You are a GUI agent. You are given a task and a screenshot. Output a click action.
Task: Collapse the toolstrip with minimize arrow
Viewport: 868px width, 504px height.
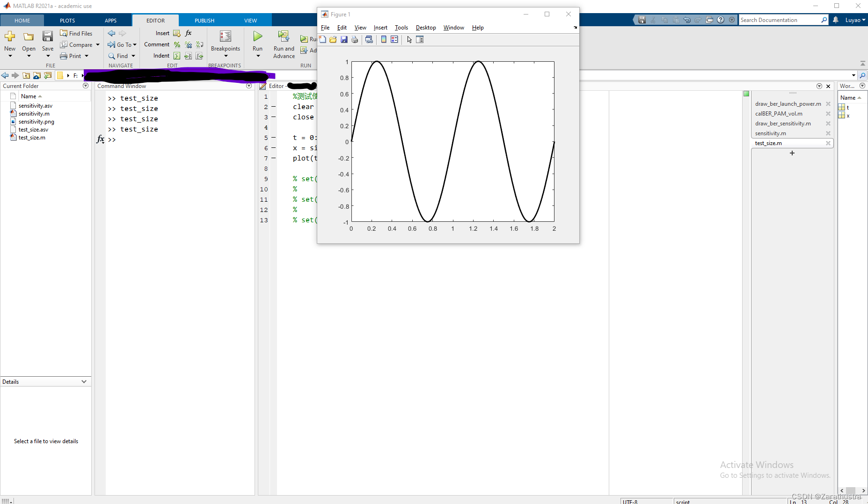point(863,63)
